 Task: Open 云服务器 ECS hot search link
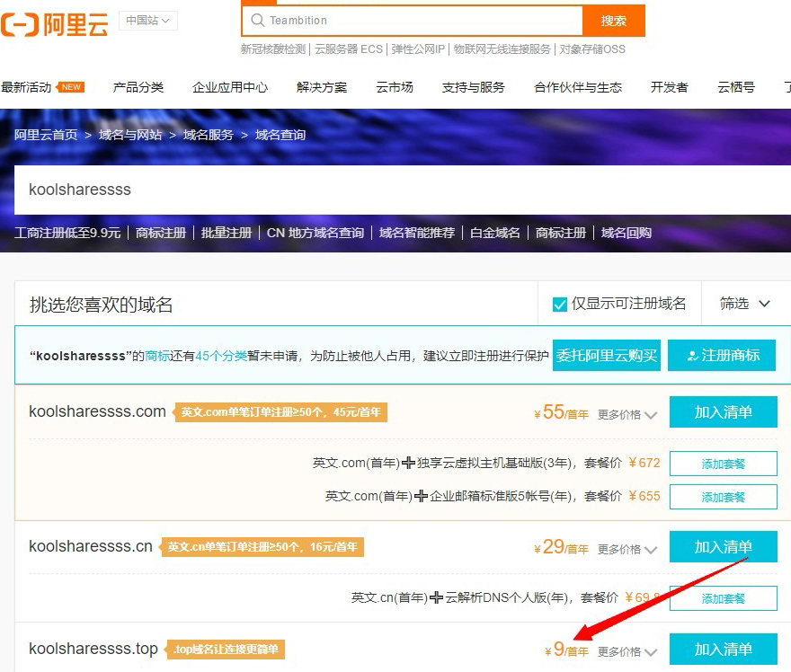[x=349, y=49]
